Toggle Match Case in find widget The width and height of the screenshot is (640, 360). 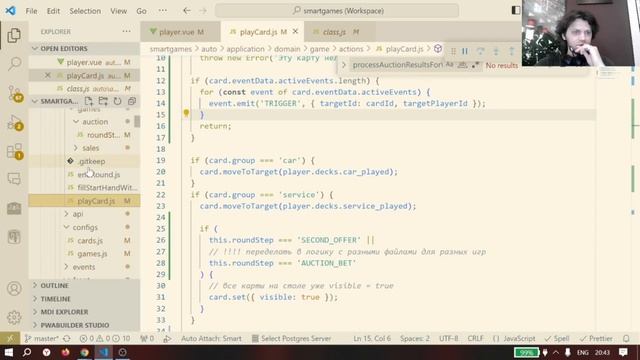[449, 65]
